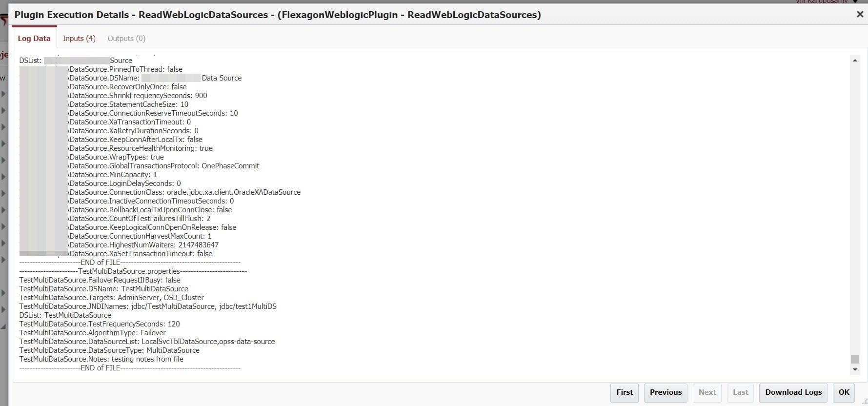
Task: Click the XaTransactionTimeout: 0 line
Action: pos(130,122)
